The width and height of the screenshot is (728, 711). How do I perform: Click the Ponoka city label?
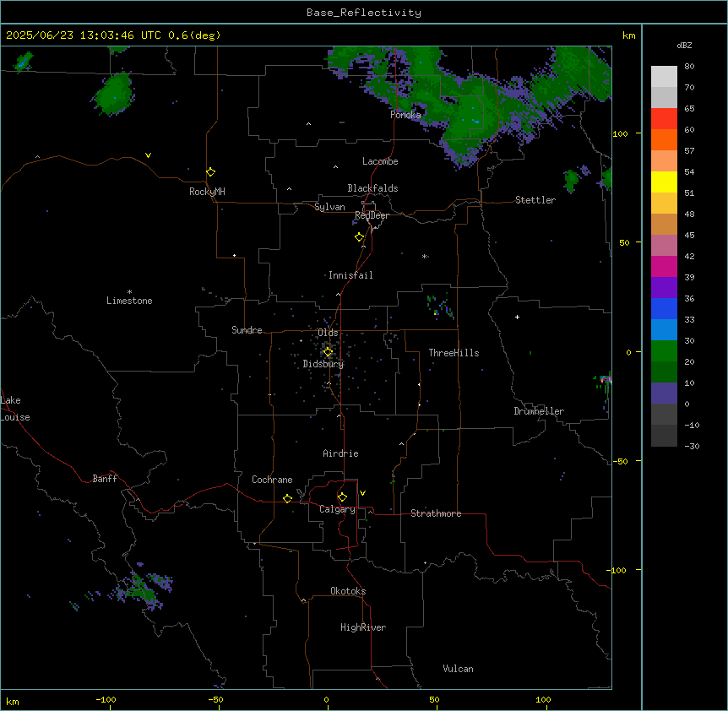[405, 115]
